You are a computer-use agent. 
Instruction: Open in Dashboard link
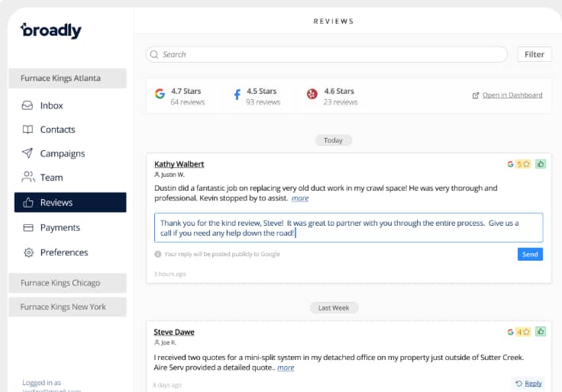512,95
